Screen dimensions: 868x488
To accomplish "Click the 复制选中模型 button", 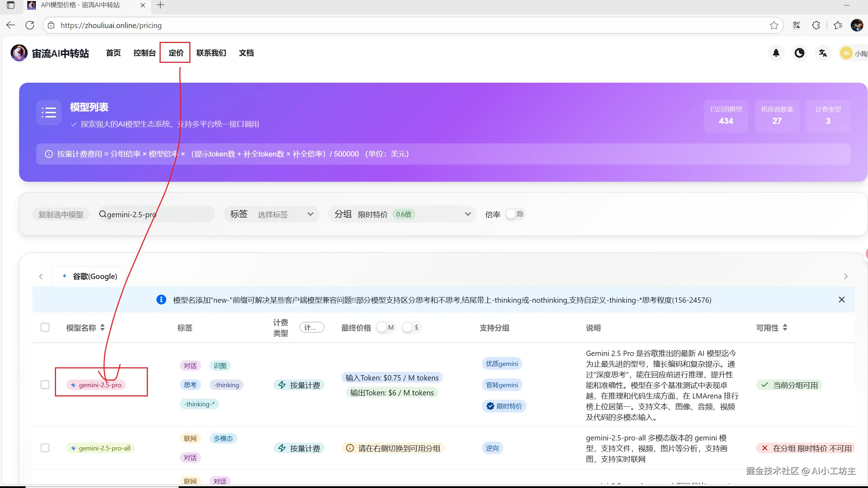I will pos(61,214).
